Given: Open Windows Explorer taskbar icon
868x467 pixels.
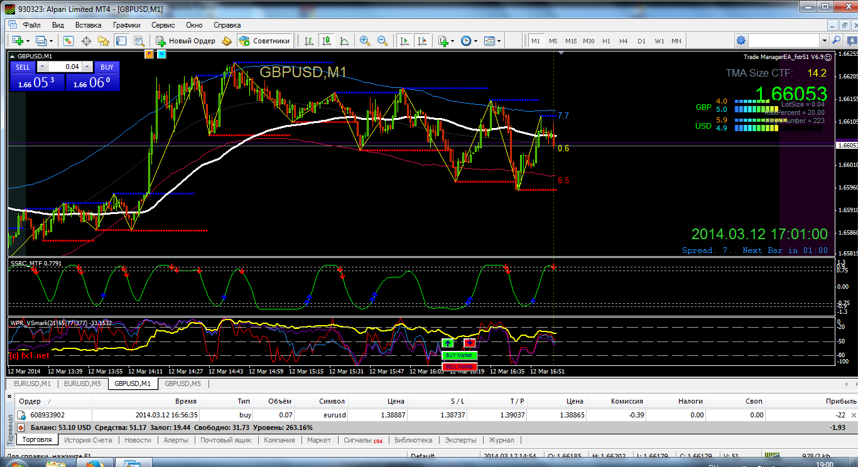Looking at the screenshot, I should [57, 464].
